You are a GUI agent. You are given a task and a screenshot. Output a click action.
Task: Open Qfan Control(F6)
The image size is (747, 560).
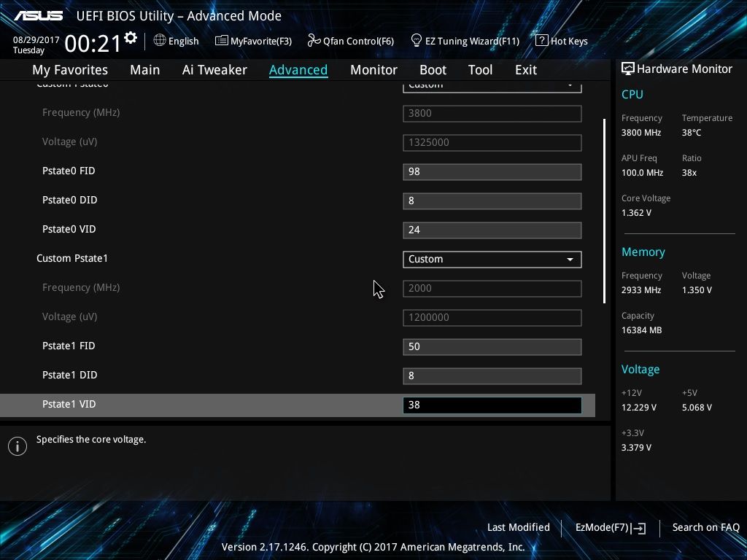351,41
